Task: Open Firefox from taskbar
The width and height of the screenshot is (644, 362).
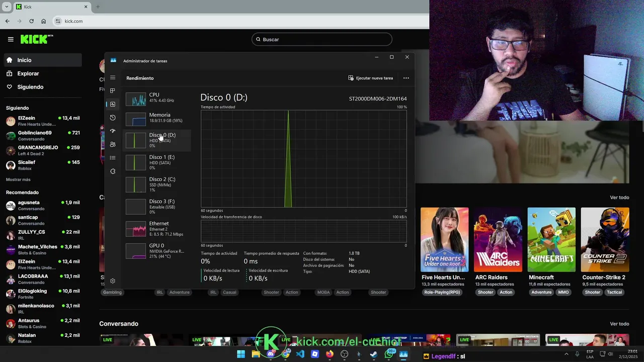Action: pos(330,354)
